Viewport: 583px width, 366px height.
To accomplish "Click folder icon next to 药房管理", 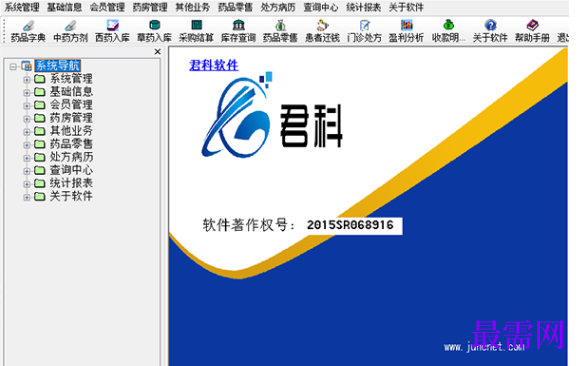I will (x=39, y=118).
